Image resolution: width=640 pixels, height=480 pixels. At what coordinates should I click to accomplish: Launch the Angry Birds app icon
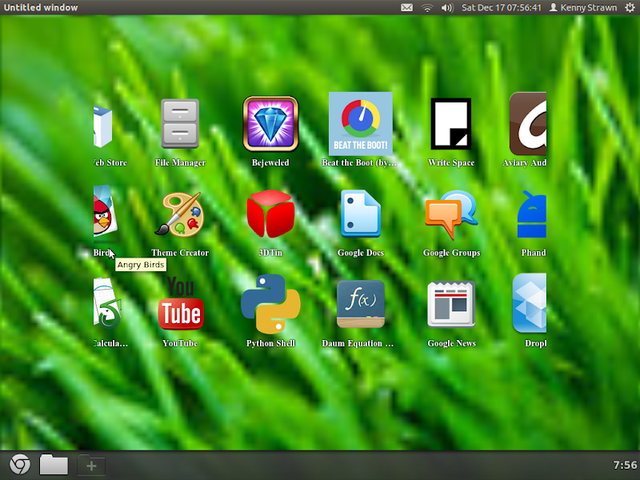[x=105, y=211]
